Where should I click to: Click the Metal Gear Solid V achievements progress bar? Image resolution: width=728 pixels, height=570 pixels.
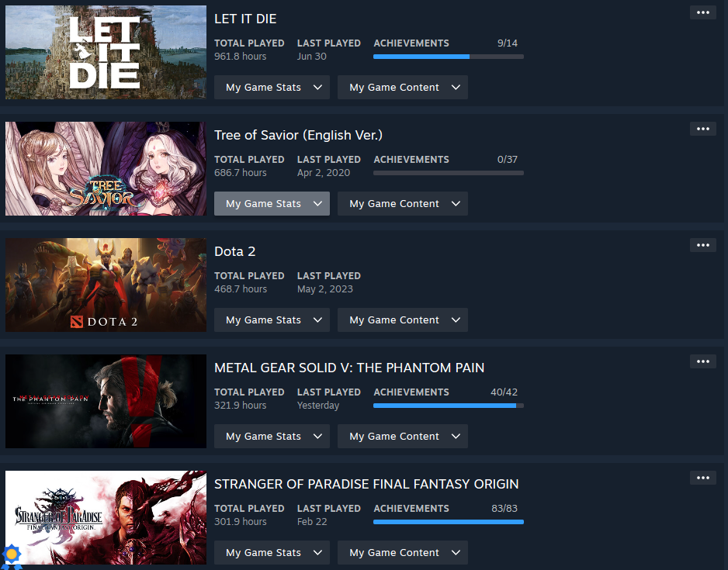[x=449, y=406]
